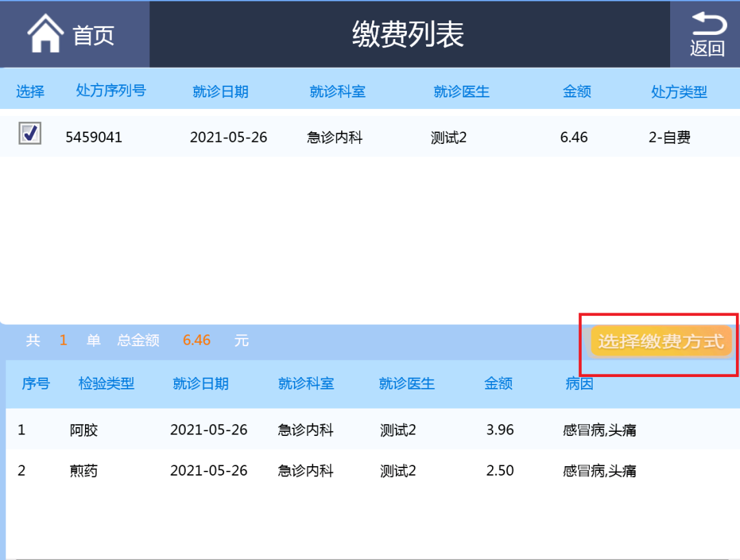Click the 缴费列表 page title
This screenshot has width=740, height=560.
coord(408,34)
